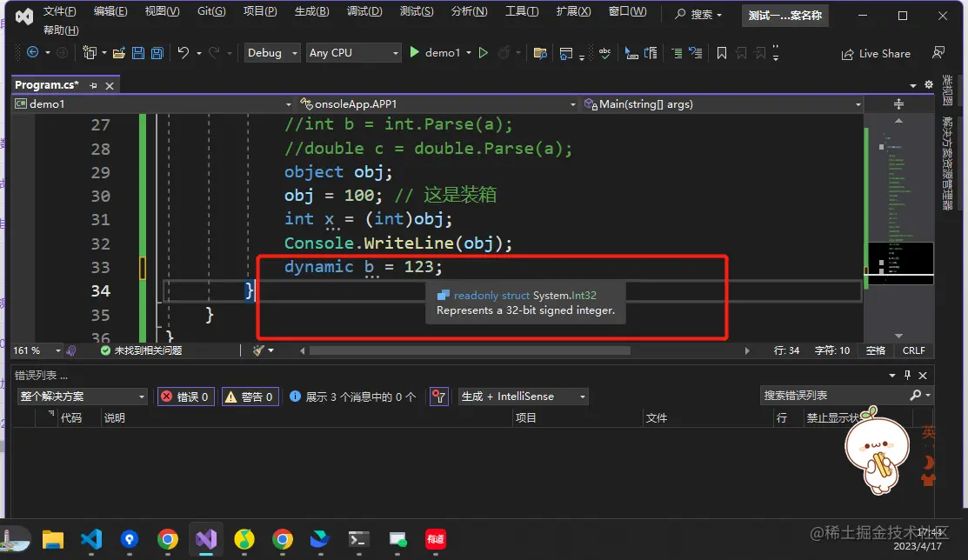This screenshot has width=968, height=560.
Task: Toggle the messages filter showing 0 of 3
Action: coord(352,397)
